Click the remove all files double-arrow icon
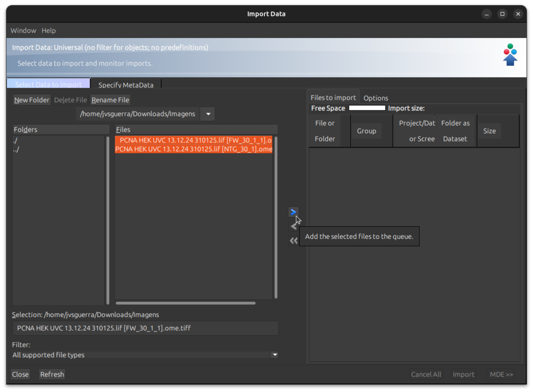 pos(293,240)
